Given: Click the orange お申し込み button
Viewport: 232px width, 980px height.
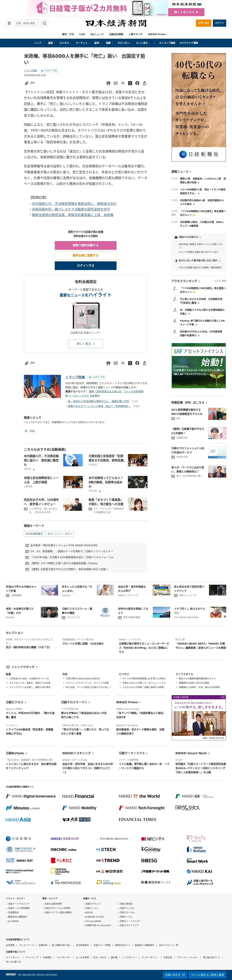Looking at the screenshot, I should (203, 23).
